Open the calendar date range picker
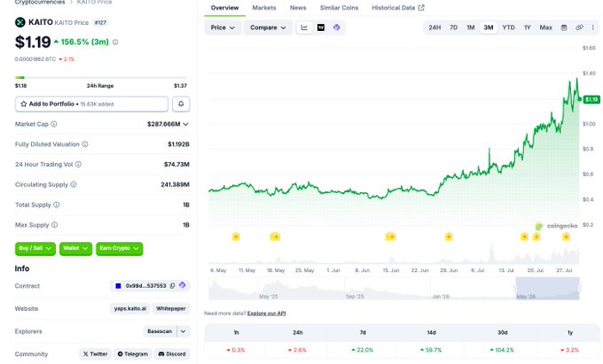603x364 pixels. coord(564,27)
